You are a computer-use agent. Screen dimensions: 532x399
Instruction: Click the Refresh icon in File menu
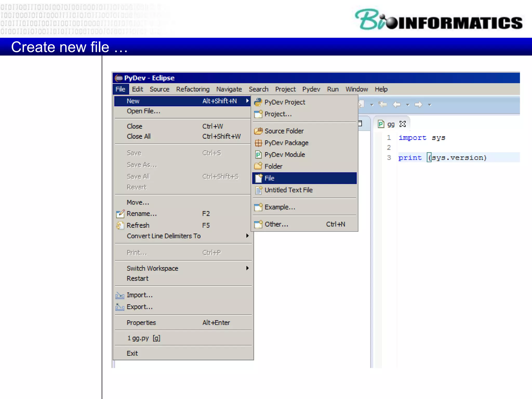pos(120,225)
